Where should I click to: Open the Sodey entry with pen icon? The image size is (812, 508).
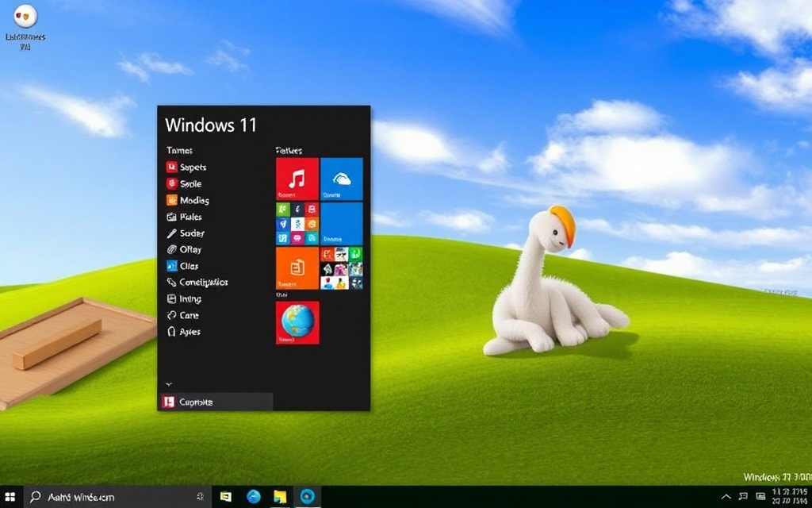click(186, 233)
